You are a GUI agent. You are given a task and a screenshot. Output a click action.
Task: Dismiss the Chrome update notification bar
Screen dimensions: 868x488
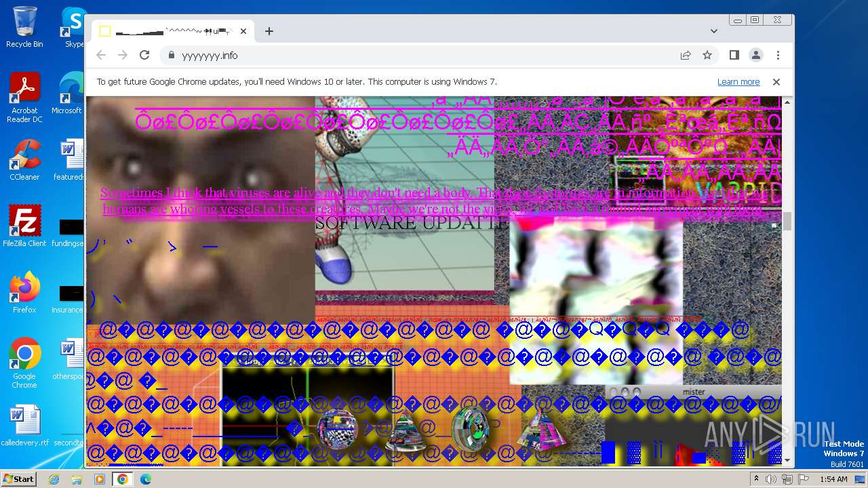[776, 82]
